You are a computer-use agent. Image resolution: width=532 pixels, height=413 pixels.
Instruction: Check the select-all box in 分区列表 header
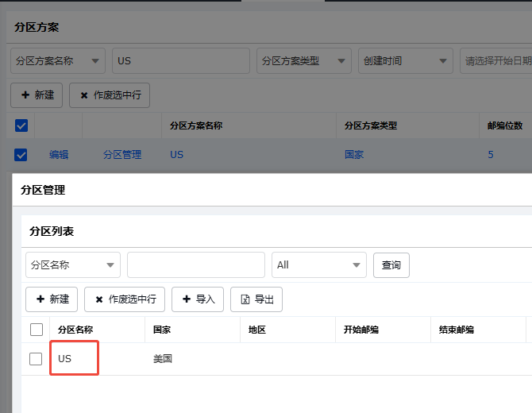click(x=37, y=330)
